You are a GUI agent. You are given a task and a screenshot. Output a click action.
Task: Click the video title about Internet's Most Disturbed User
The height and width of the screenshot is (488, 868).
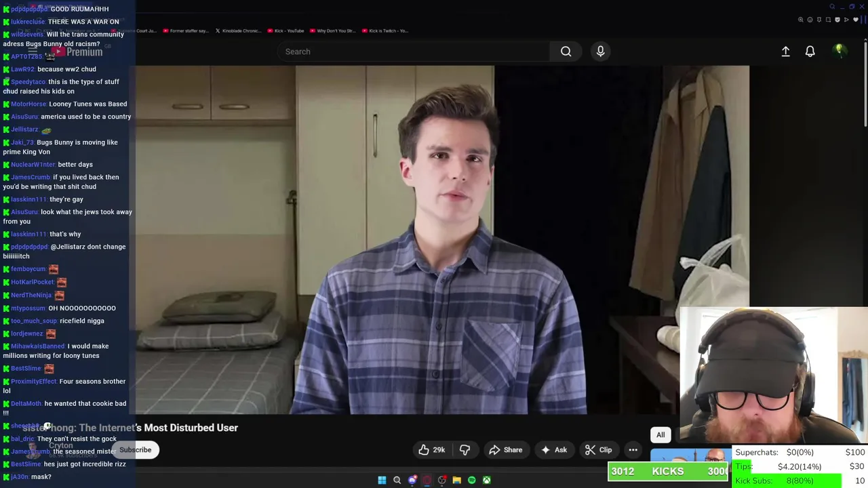[x=130, y=428]
